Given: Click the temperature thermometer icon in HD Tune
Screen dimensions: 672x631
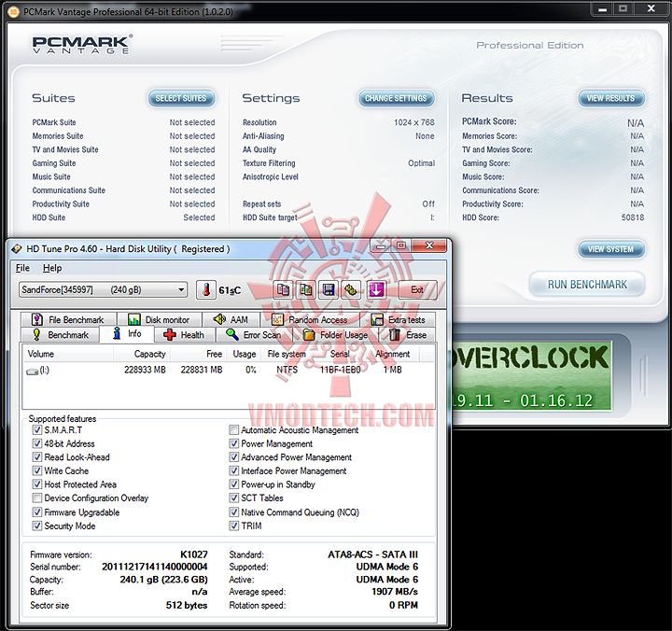Looking at the screenshot, I should tap(206, 290).
